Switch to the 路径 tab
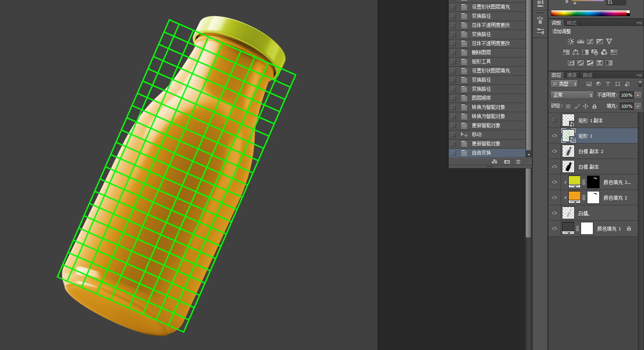 [x=587, y=75]
